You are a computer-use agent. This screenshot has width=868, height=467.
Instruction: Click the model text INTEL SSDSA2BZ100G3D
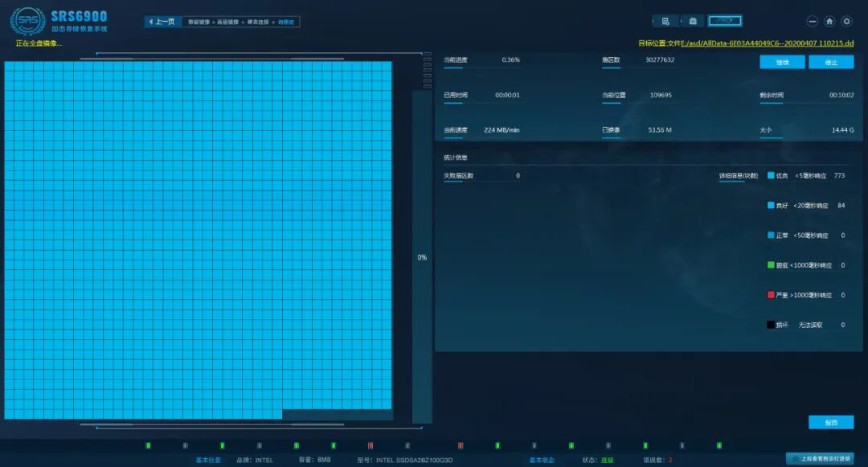414,460
